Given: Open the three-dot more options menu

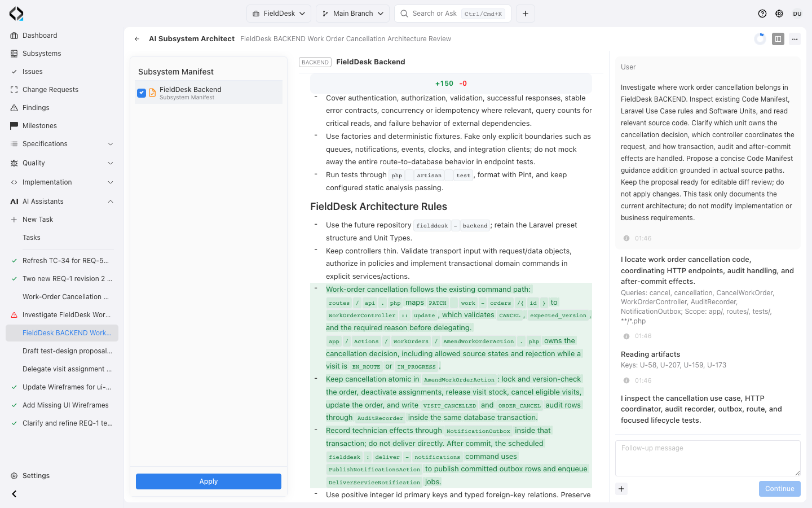Looking at the screenshot, I should [x=795, y=39].
